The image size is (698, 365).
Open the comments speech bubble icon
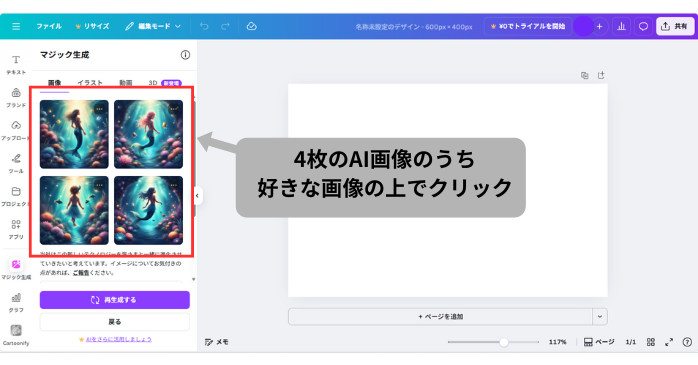[x=643, y=26]
